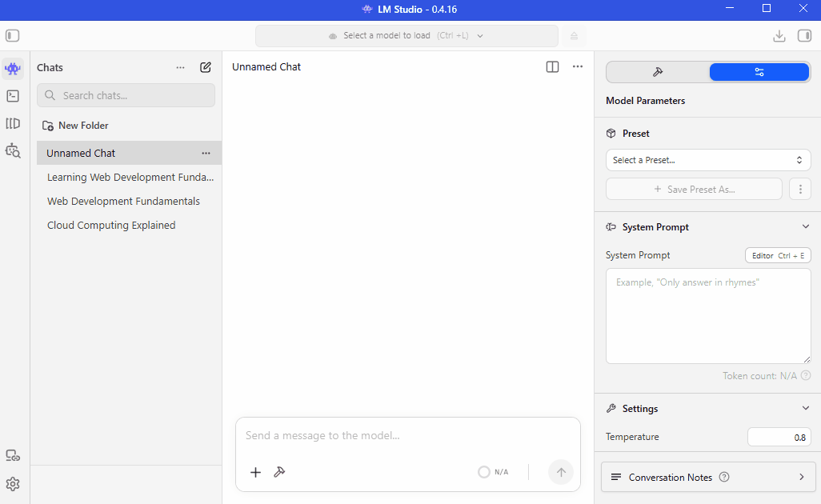Click the Temperature value field
821x504 pixels.
[x=779, y=437]
